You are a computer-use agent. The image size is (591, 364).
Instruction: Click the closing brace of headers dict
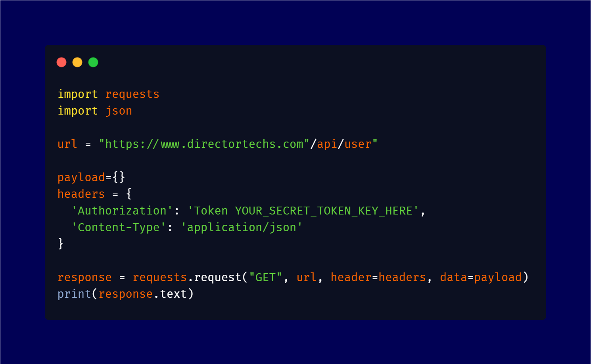[61, 243]
